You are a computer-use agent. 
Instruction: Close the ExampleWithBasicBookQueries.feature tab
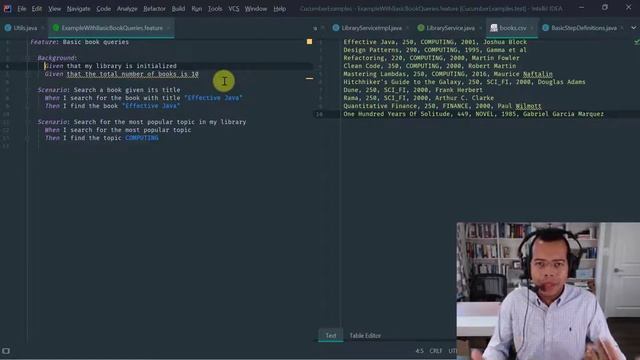click(168, 28)
